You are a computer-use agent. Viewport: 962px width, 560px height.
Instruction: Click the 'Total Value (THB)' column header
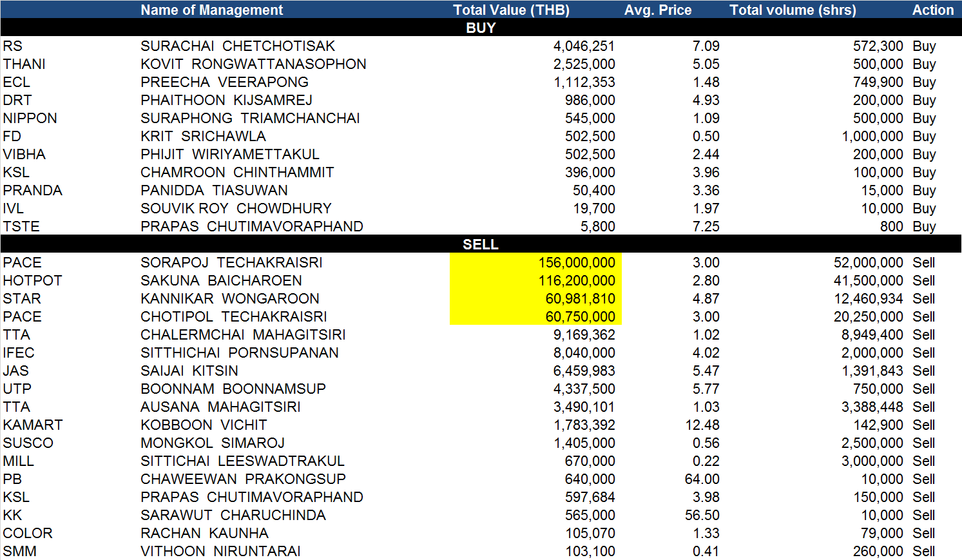point(511,10)
